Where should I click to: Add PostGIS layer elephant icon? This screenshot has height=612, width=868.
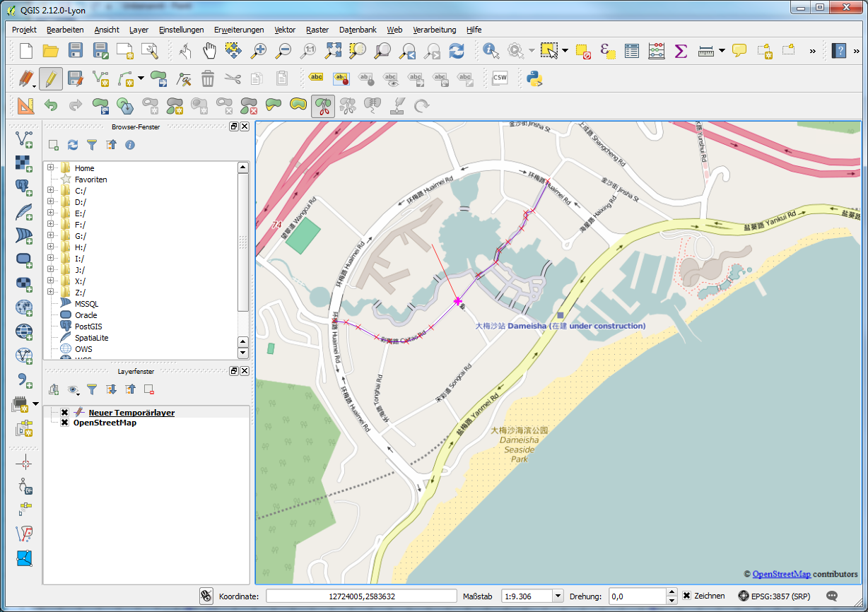click(x=24, y=187)
